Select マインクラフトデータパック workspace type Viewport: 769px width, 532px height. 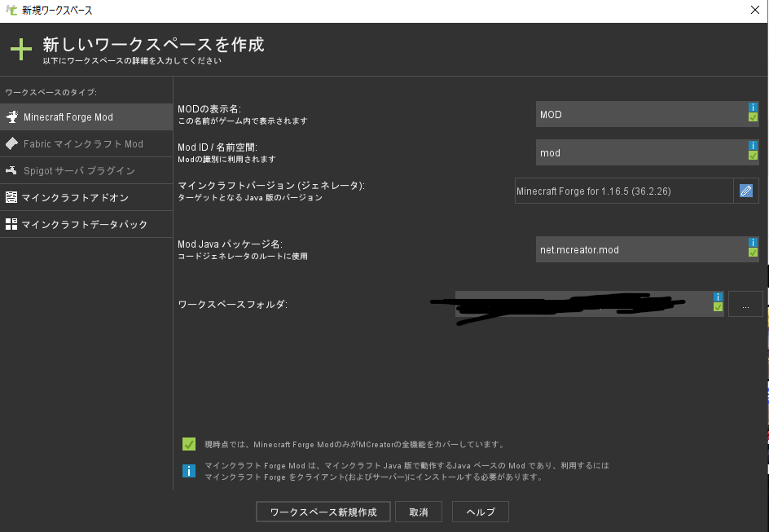86,225
